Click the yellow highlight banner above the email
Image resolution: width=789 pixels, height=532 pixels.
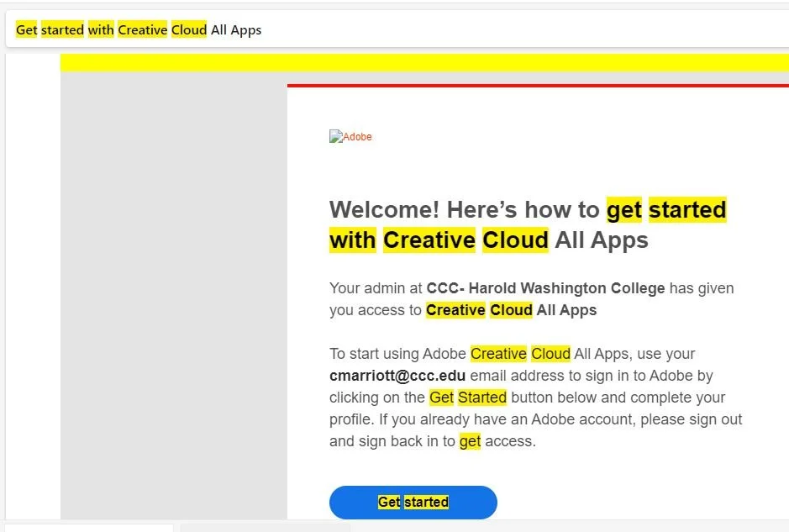420,61
